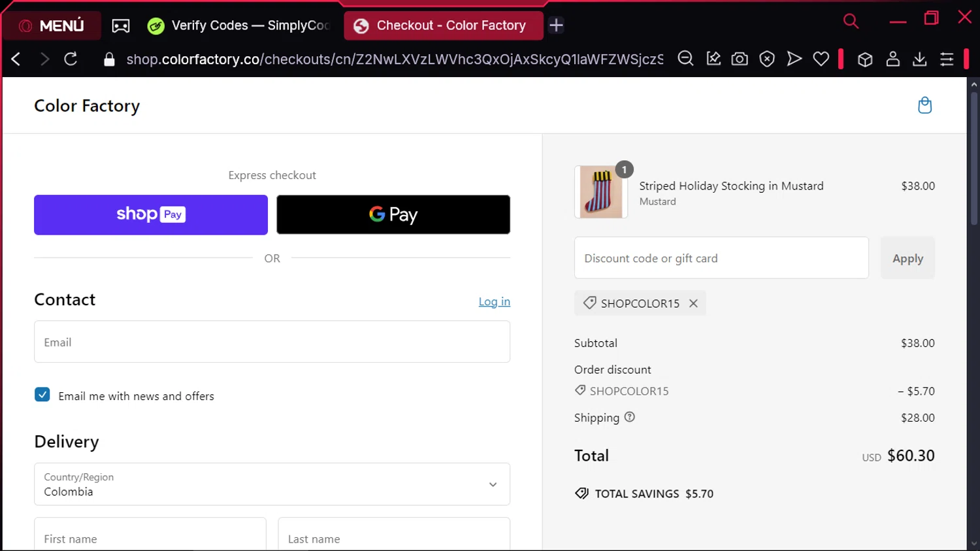Click the Email input field
Image resolution: width=980 pixels, height=551 pixels.
[272, 342]
